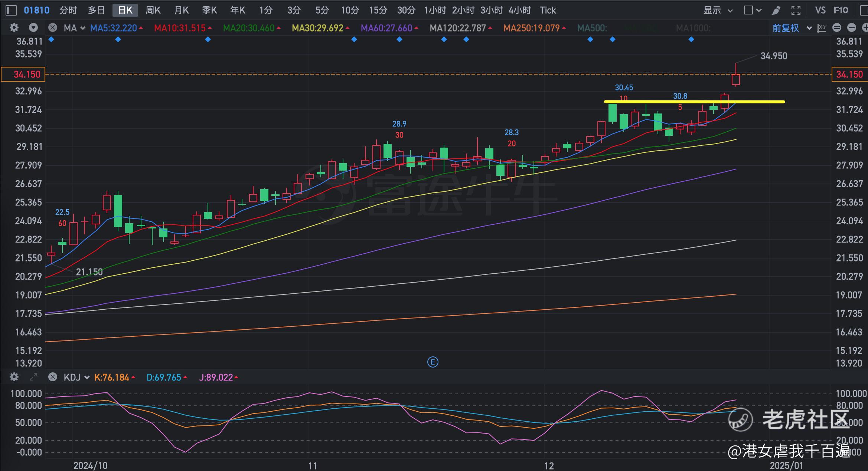
Task: Select the 4小时 interval
Action: 519,10
